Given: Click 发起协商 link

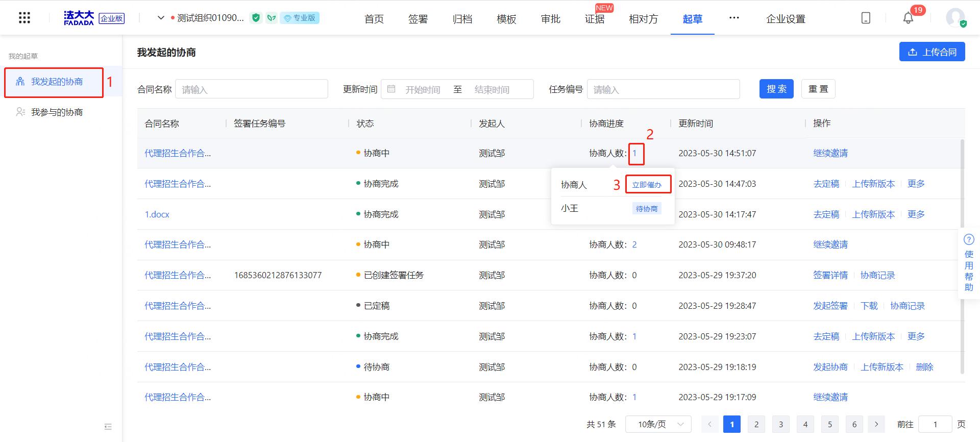Looking at the screenshot, I should click(830, 367).
